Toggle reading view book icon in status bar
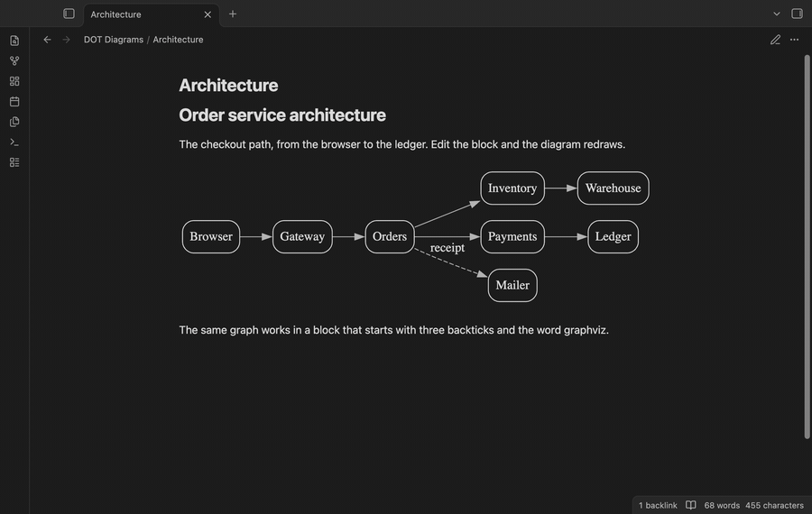The image size is (812, 514). (691, 505)
